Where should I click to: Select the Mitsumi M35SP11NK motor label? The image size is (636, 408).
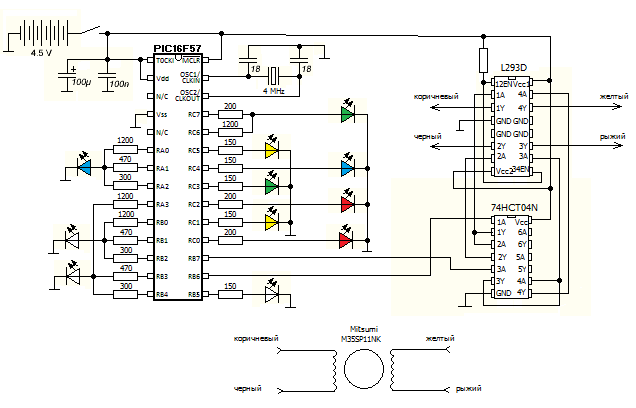(363, 334)
